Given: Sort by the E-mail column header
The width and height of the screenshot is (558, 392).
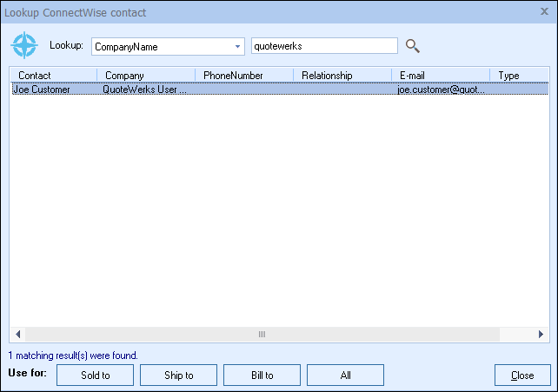Looking at the screenshot, I should [x=439, y=76].
